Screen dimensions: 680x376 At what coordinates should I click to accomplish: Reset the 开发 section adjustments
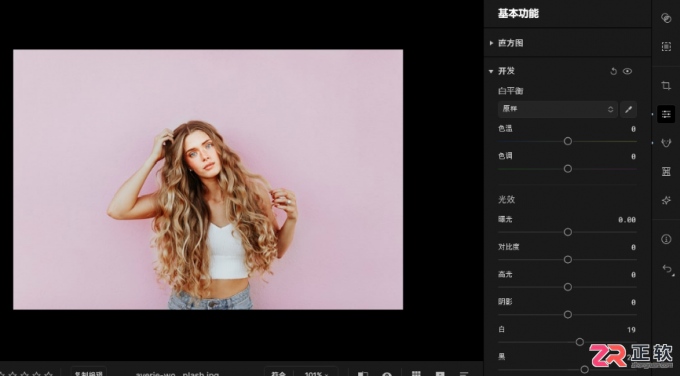click(613, 71)
